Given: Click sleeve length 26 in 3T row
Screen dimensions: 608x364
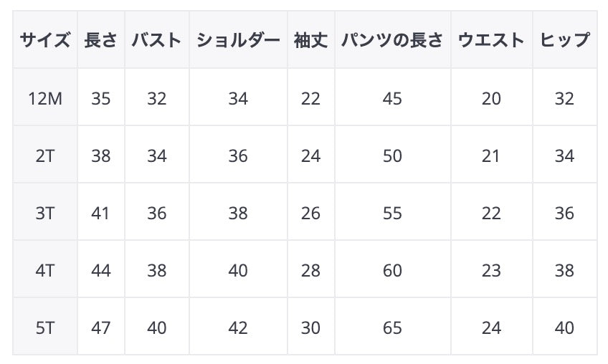Looking at the screenshot, I should 310,213.
